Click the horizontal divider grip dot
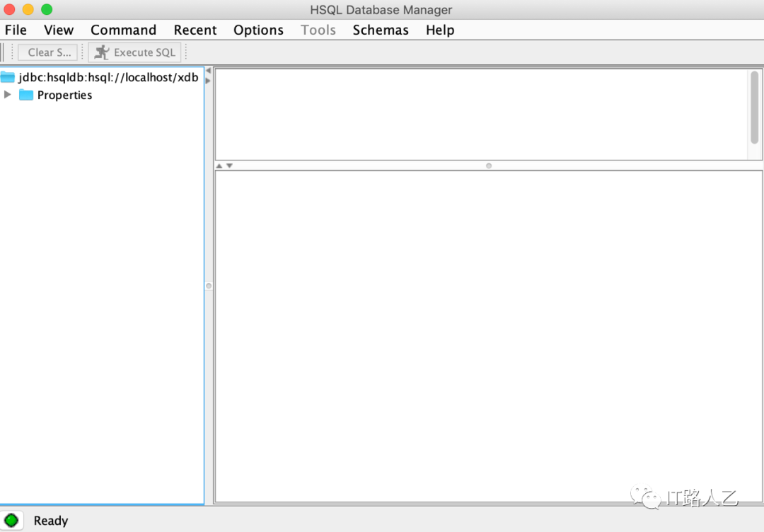Screen dimensions: 764x532 489,166
